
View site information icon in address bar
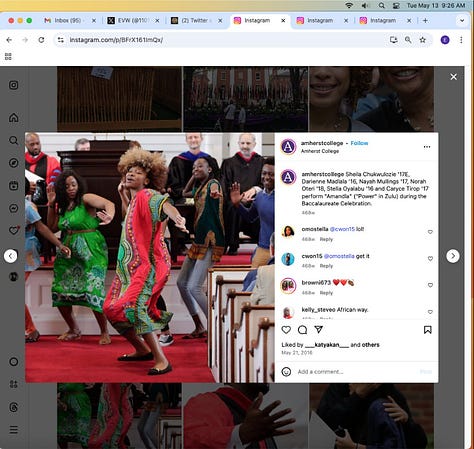click(x=61, y=40)
